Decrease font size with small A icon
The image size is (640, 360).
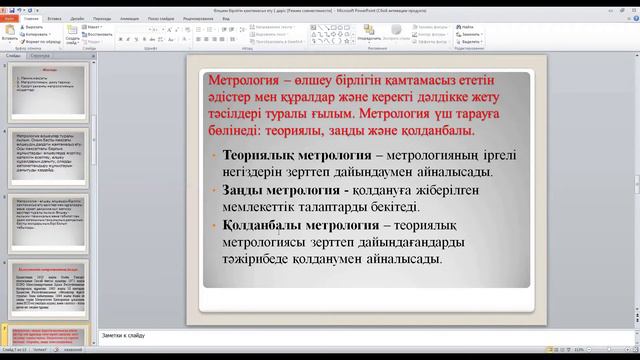(x=177, y=30)
